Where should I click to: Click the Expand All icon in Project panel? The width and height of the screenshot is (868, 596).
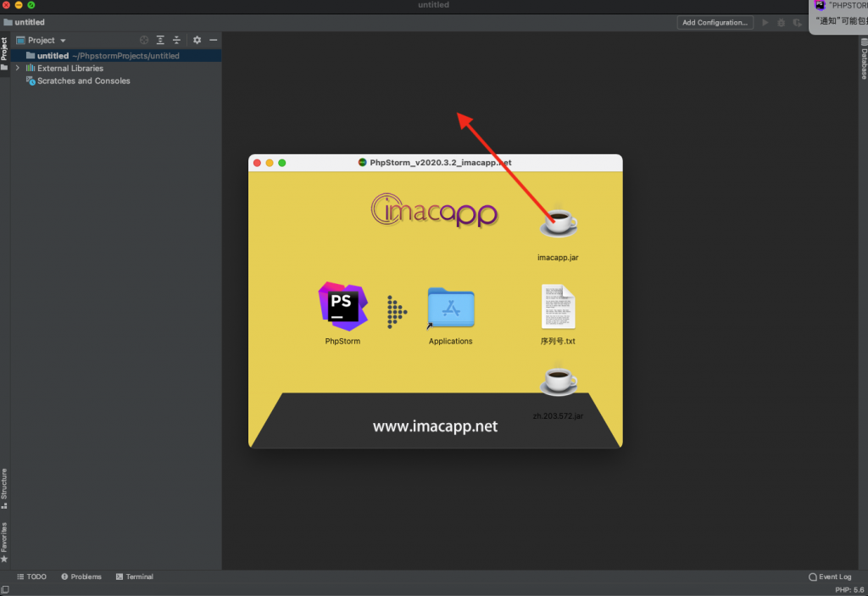pyautogui.click(x=160, y=40)
